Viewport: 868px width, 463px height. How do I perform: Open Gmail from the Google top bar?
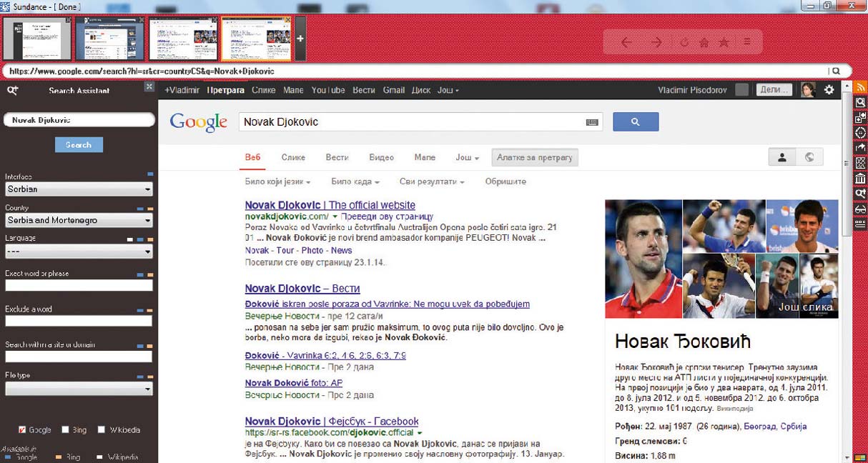[394, 90]
